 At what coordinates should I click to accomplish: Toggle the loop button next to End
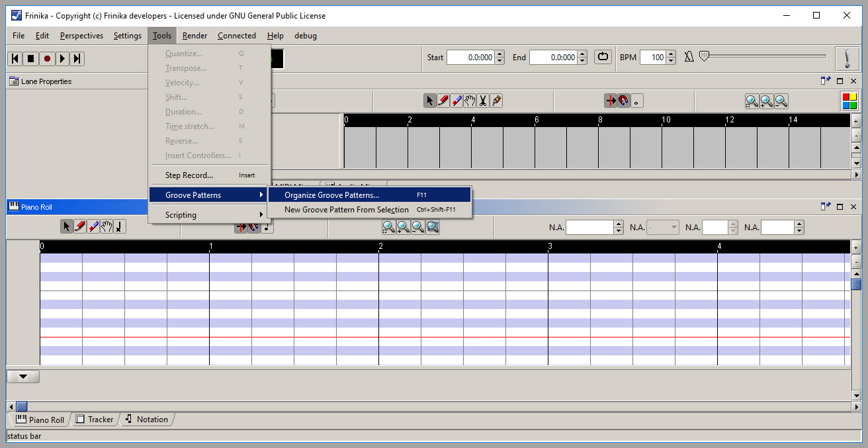(x=603, y=57)
